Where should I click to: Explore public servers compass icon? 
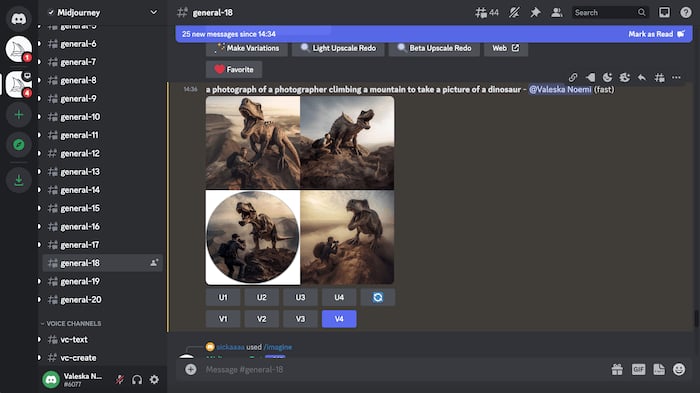(18, 144)
